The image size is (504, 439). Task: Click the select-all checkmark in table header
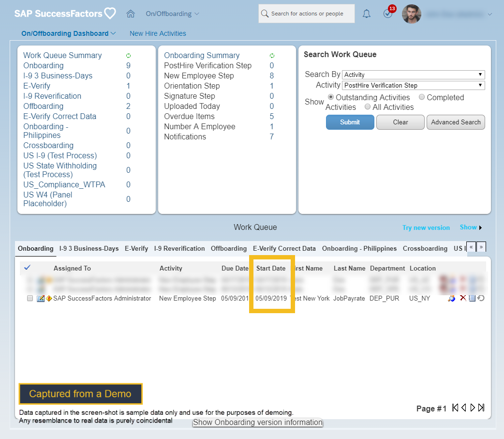(x=27, y=267)
